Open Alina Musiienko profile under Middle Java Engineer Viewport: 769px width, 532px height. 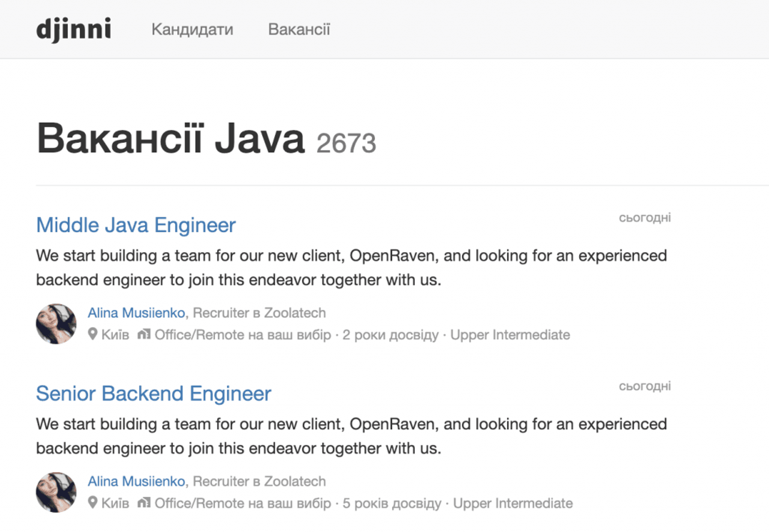(136, 313)
